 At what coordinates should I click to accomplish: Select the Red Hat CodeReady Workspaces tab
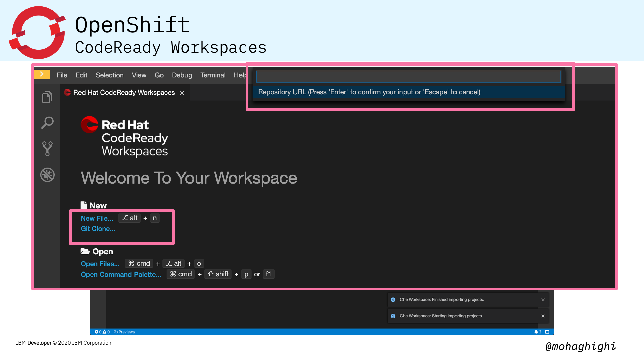124,93
